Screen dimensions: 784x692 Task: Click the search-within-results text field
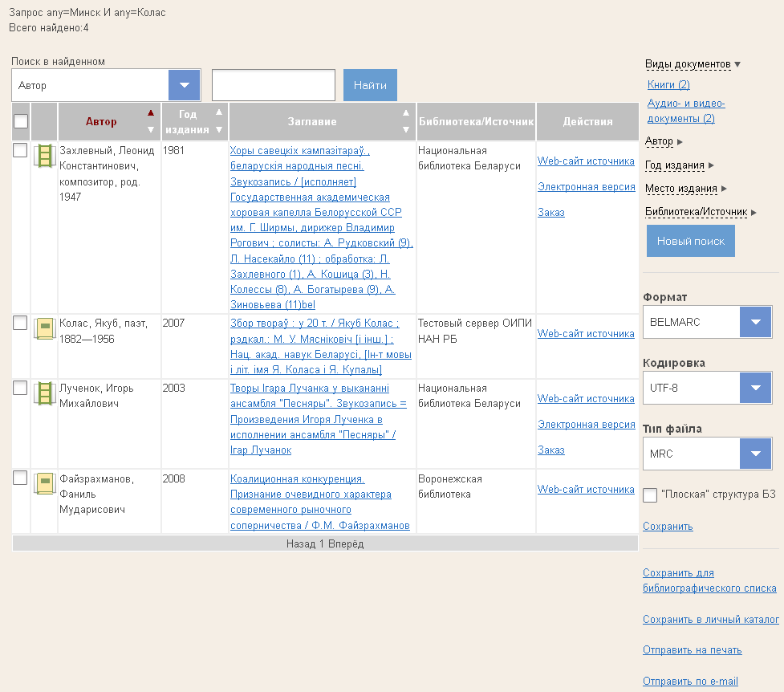tap(273, 85)
